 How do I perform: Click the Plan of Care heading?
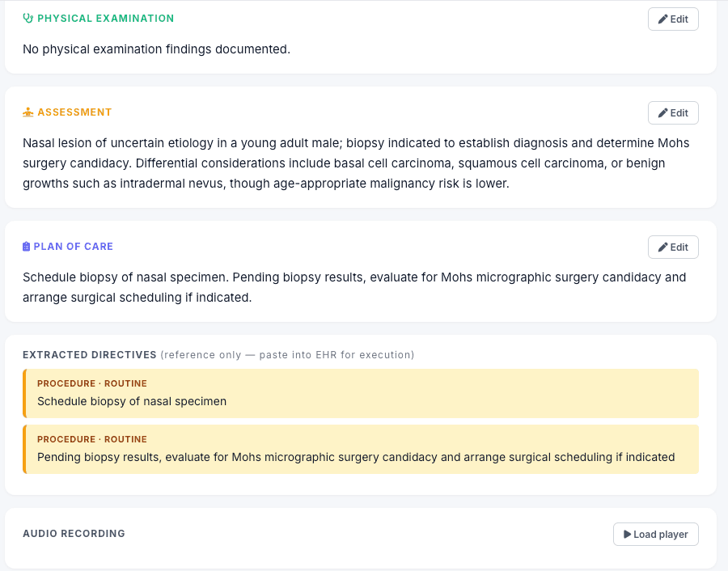pyautogui.click(x=74, y=247)
